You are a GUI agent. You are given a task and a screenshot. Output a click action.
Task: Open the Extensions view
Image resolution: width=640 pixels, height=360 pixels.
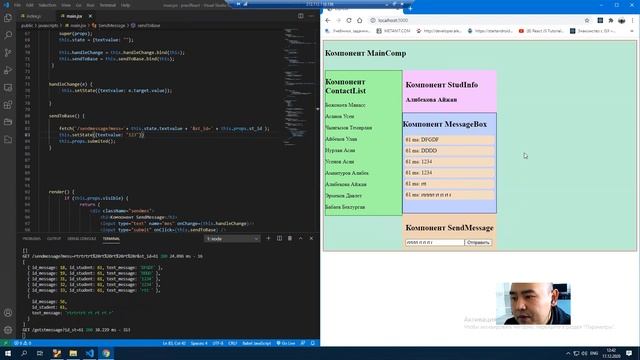(8, 105)
